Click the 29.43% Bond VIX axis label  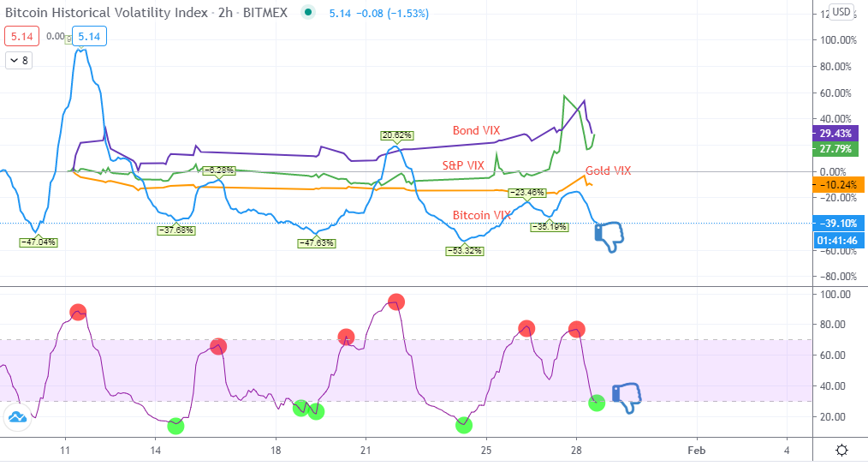(835, 134)
